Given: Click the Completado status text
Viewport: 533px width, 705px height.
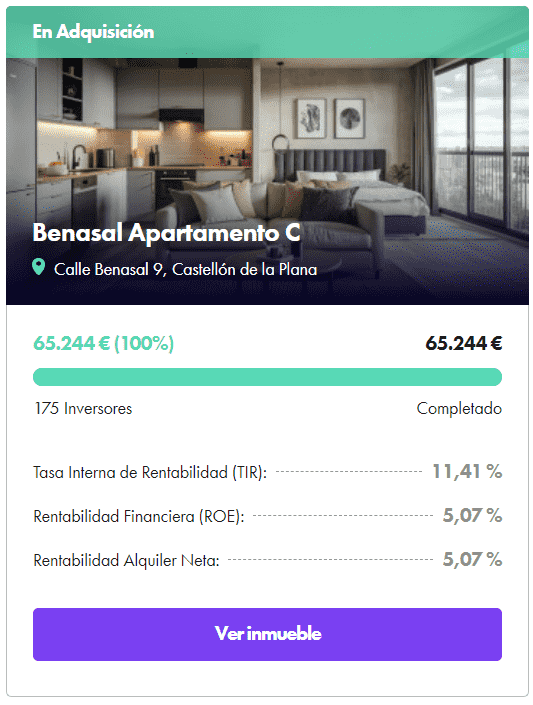Looking at the screenshot, I should [x=459, y=408].
